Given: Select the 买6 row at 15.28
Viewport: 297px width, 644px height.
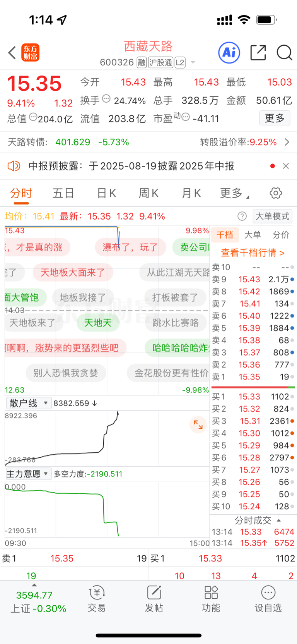Looking at the screenshot, I should point(253,457).
